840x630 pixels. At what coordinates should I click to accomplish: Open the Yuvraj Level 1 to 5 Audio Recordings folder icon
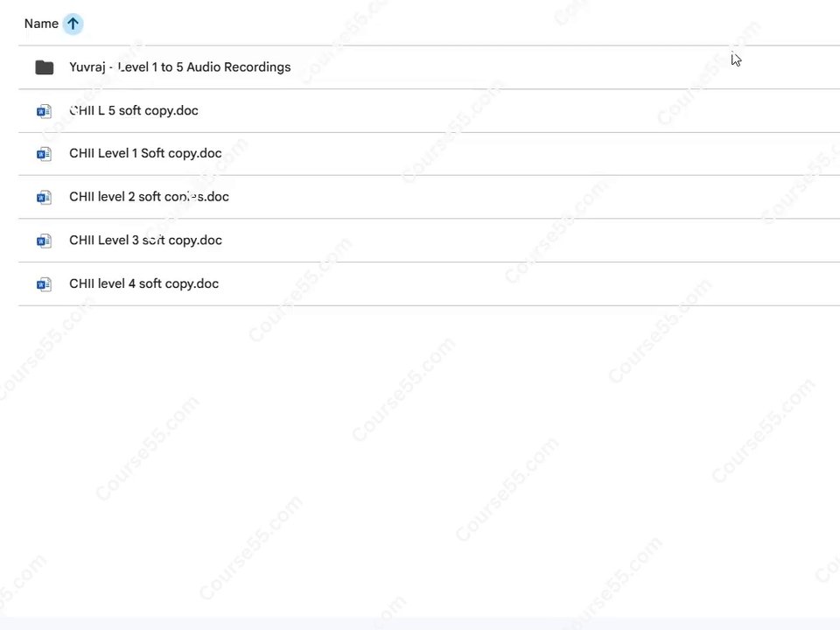(x=45, y=67)
